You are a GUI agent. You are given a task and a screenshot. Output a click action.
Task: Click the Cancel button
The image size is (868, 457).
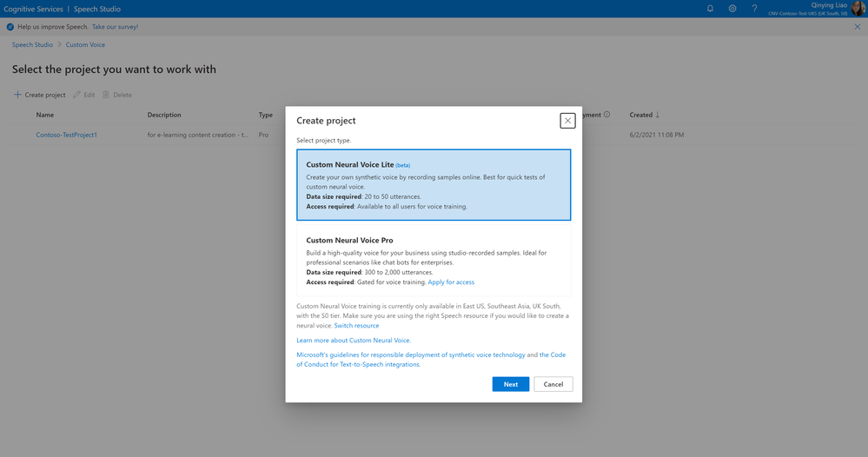click(x=553, y=384)
